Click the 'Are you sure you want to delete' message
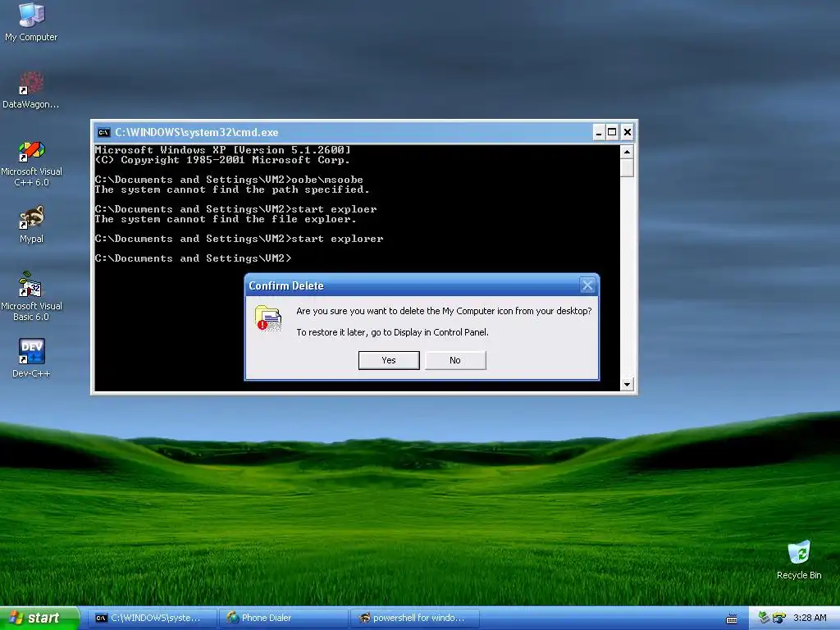Screen dimensions: 840x630 [444, 311]
